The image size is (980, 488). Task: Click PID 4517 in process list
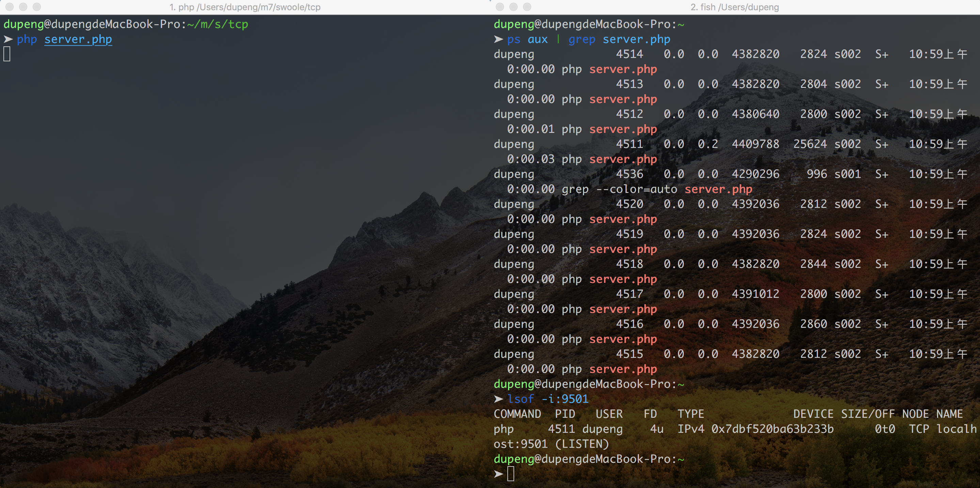[630, 294]
